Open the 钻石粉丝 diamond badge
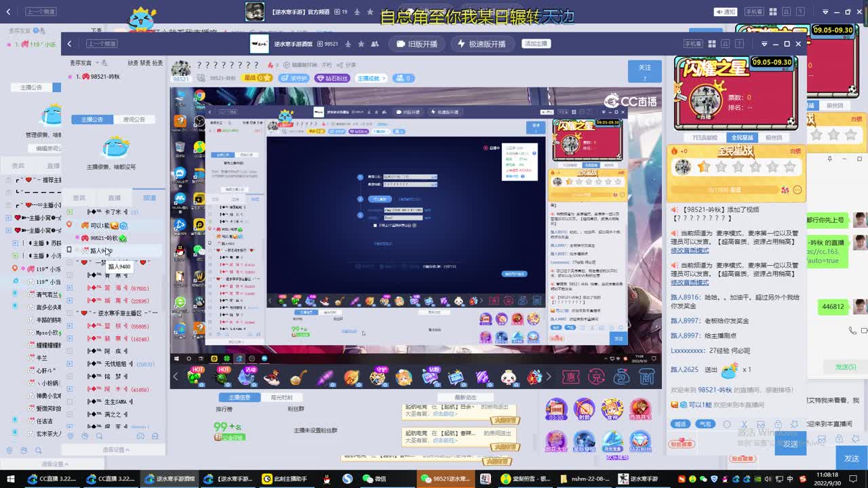The height and width of the screenshot is (488, 868). (332, 78)
